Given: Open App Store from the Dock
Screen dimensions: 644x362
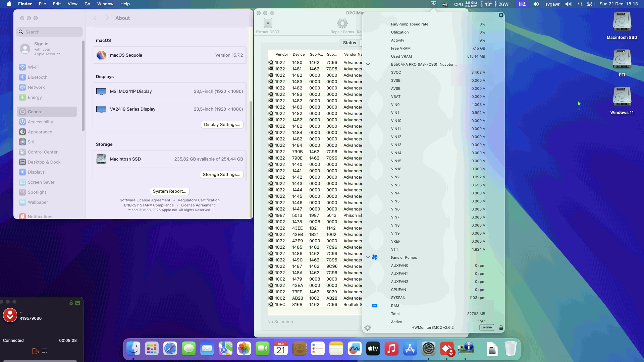Looking at the screenshot, I should point(410,349).
